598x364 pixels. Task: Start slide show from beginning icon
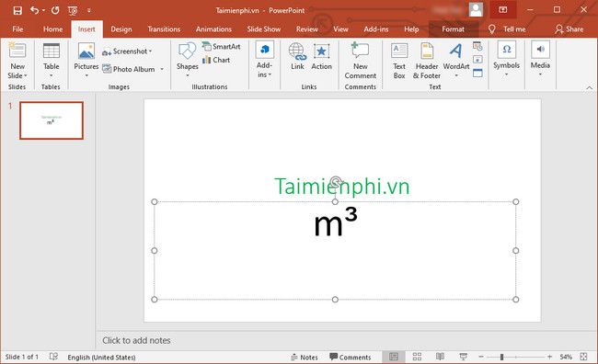pos(73,11)
